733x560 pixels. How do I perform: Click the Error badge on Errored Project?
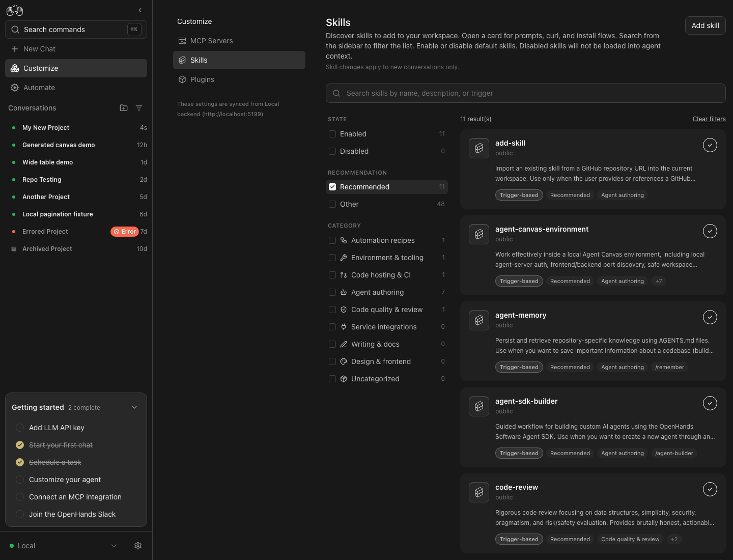124,232
